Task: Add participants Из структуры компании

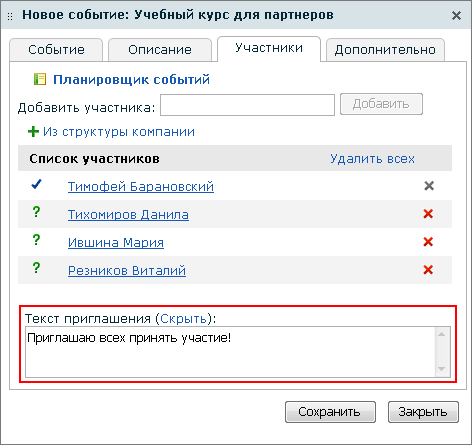Action: [119, 132]
